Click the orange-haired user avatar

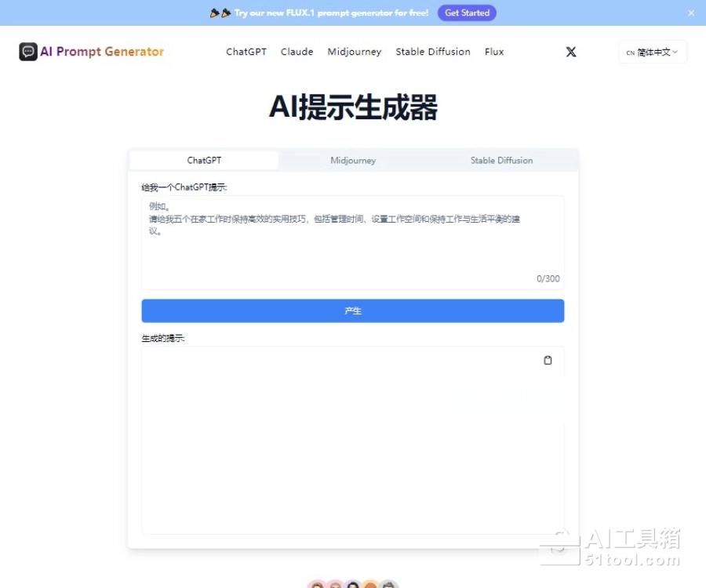click(x=371, y=585)
